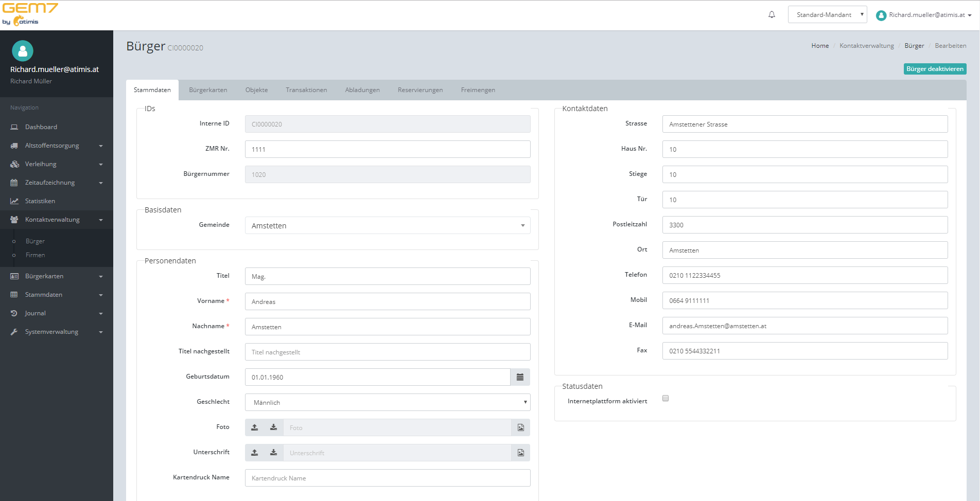Click the ZMR Nr. input field
The image size is (980, 501).
pos(388,149)
